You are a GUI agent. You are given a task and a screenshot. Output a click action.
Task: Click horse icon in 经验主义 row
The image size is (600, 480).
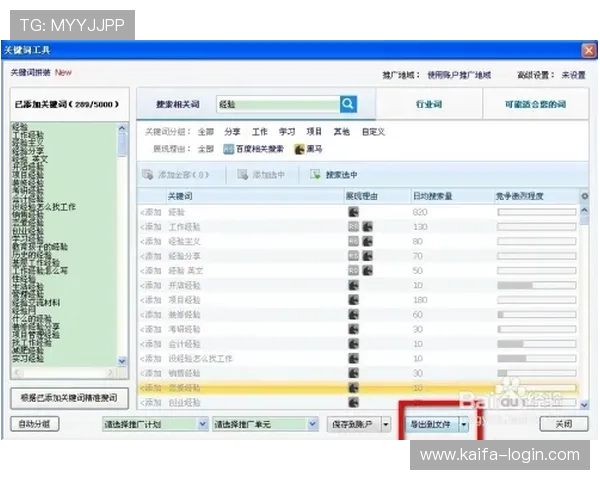point(368,241)
